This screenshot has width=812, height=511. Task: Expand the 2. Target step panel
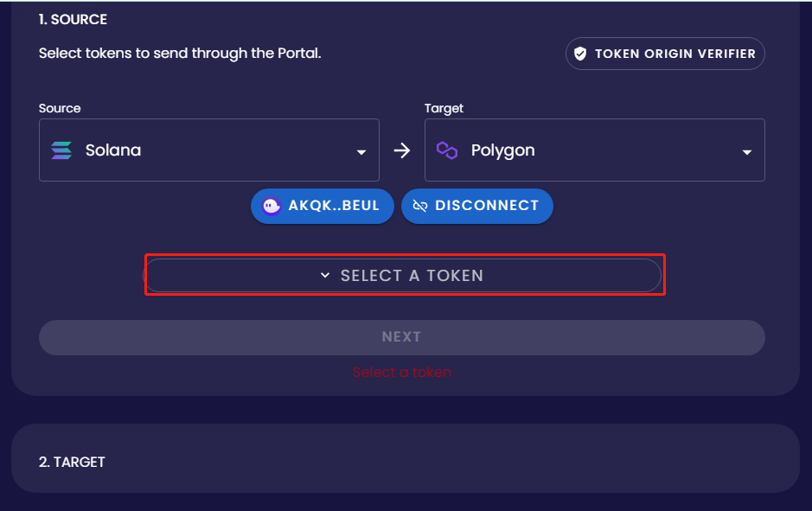pyautogui.click(x=406, y=458)
